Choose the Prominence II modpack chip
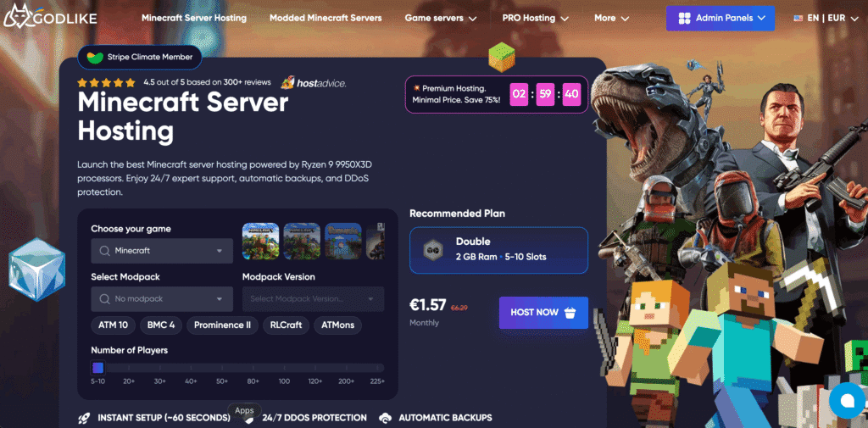This screenshot has width=868, height=428. (x=223, y=325)
